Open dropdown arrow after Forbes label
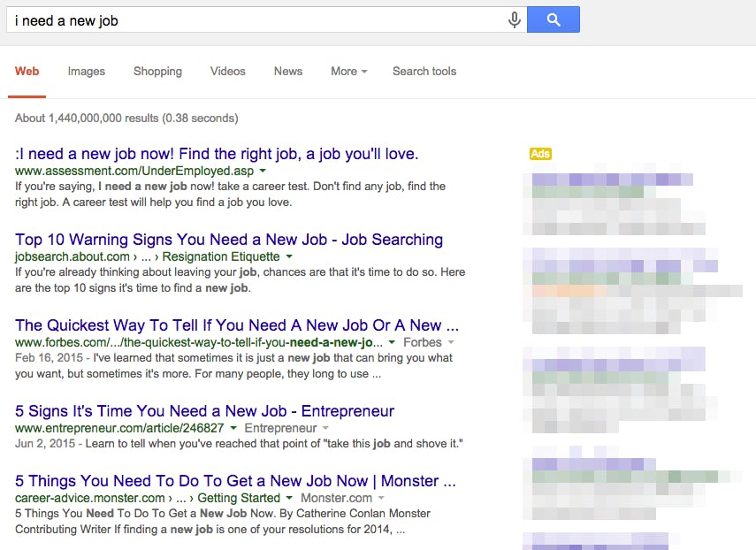The height and width of the screenshot is (550, 756). click(x=450, y=342)
